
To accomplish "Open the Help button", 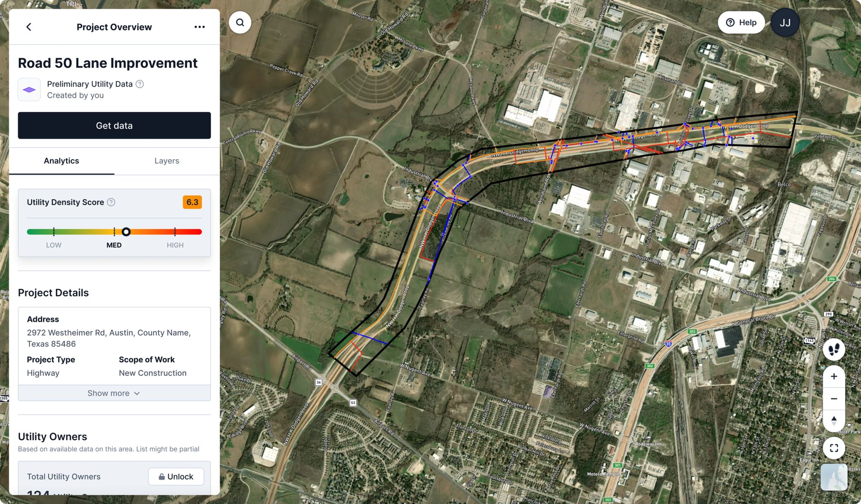I will tap(741, 23).
